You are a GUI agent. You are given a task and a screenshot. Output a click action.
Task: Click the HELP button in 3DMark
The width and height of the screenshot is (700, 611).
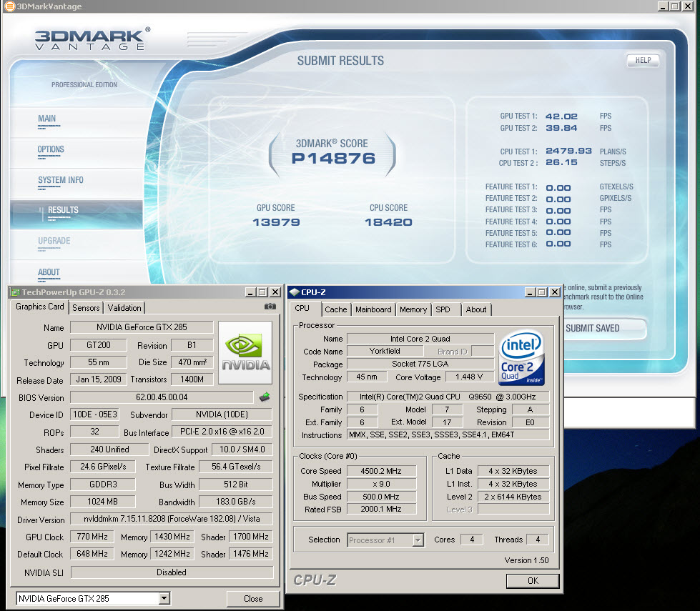[643, 60]
